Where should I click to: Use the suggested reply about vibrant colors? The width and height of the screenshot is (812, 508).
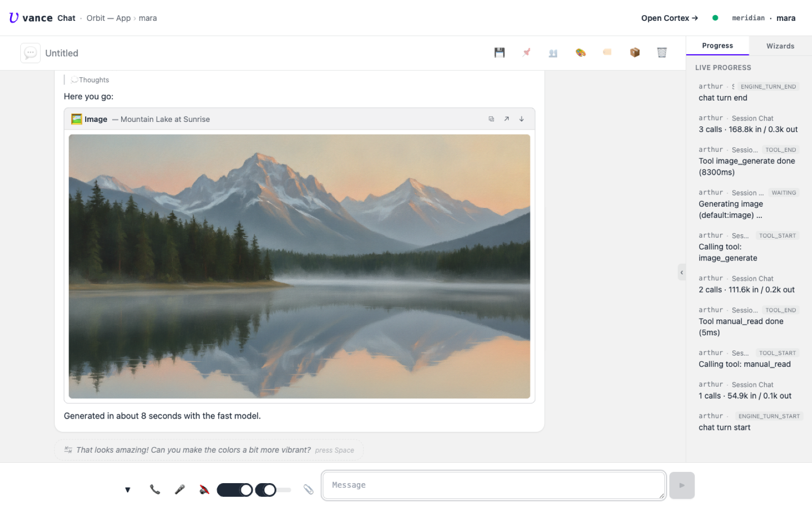[209, 450]
